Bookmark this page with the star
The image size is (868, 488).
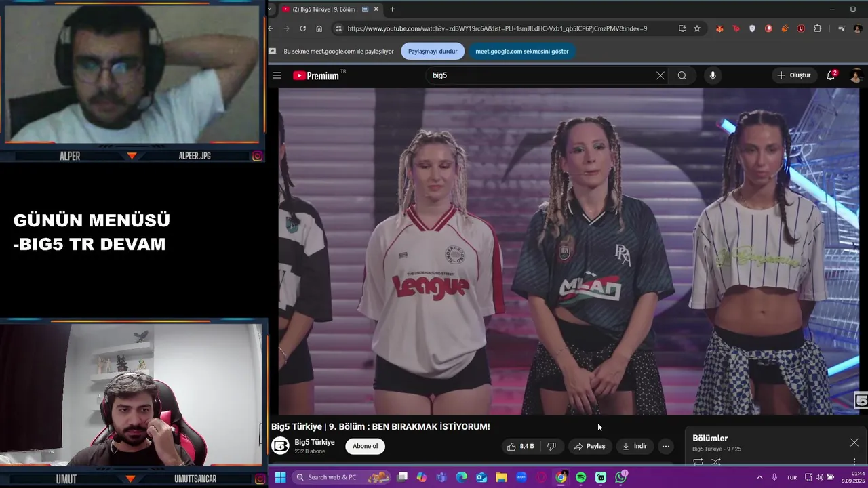point(697,28)
